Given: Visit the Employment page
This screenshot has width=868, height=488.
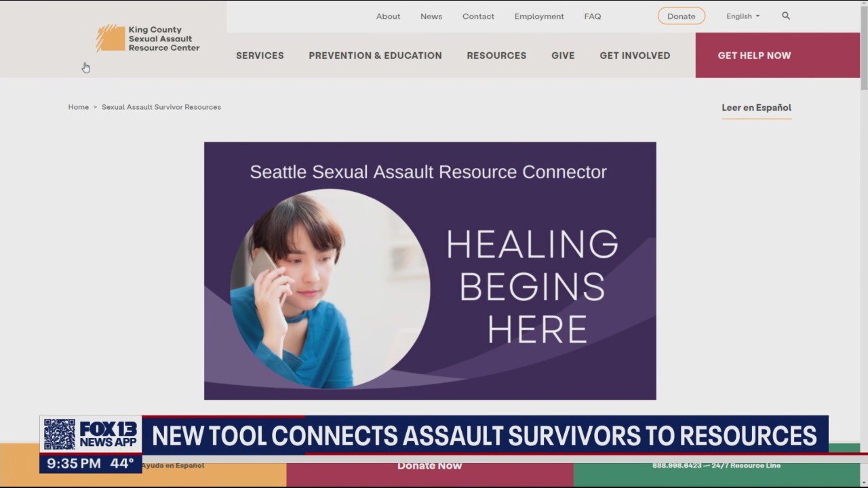Looking at the screenshot, I should coord(539,16).
